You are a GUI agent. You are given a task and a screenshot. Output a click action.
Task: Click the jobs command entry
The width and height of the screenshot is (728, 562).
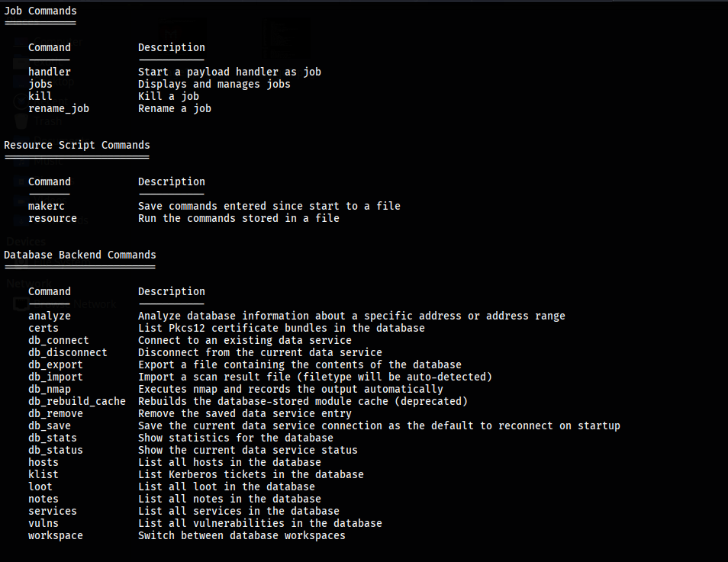coord(40,84)
